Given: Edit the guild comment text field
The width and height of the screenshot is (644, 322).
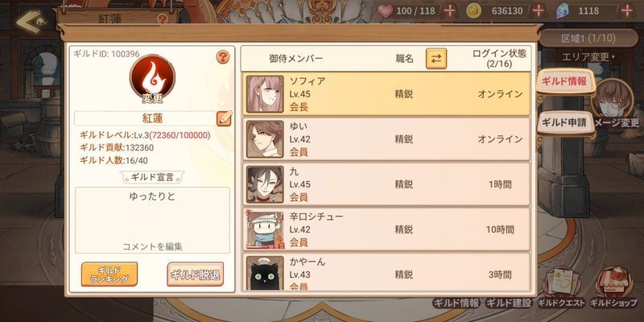Looking at the screenshot, I should click(x=152, y=220).
